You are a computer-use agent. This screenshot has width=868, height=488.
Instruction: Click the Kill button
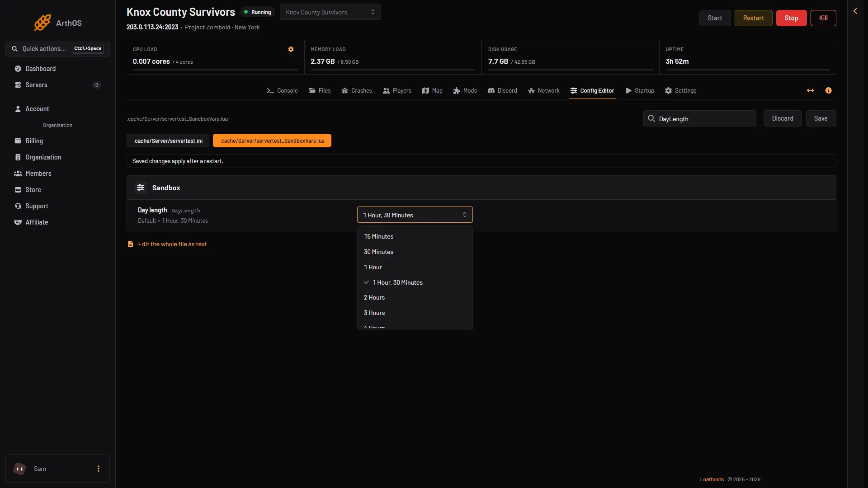pyautogui.click(x=823, y=18)
